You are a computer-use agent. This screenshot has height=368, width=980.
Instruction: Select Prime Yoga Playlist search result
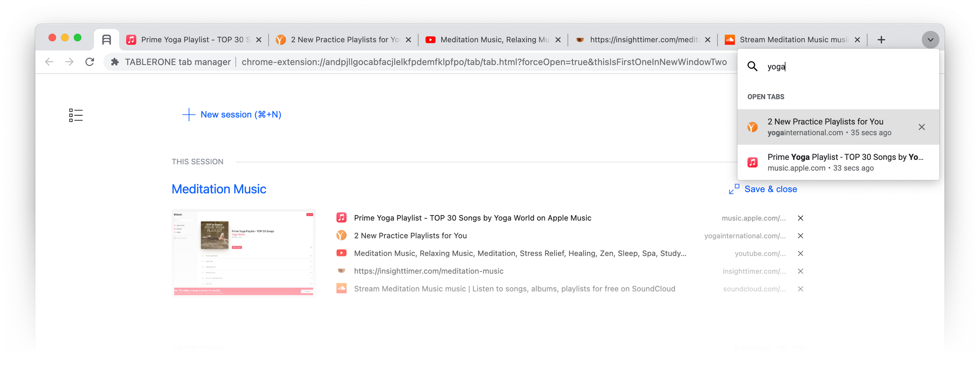coord(838,162)
